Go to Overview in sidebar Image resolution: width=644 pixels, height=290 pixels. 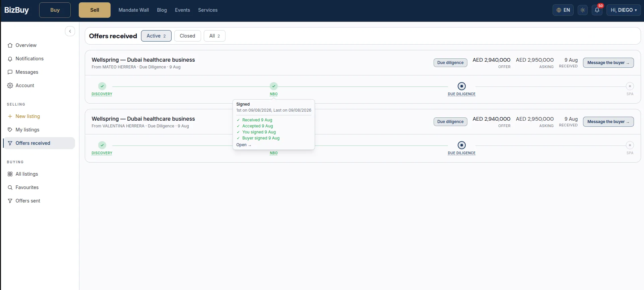[39, 45]
